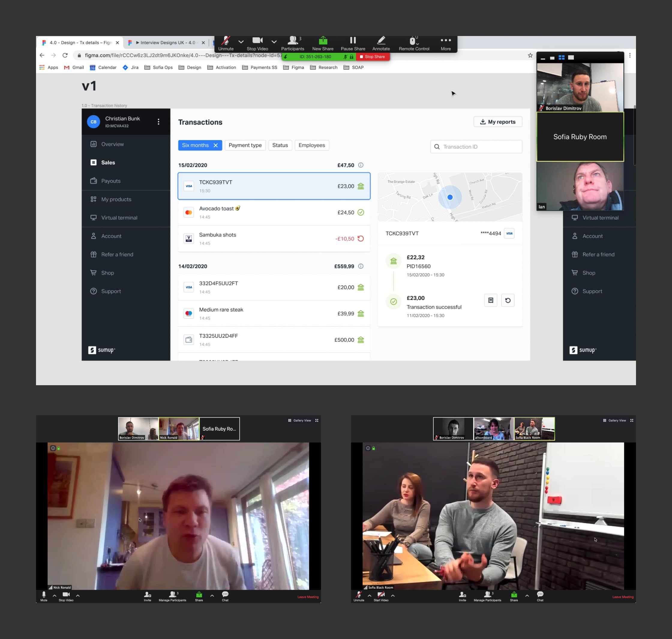The width and height of the screenshot is (672, 639).
Task: Open three-dot menu beside Christian Bunk
Action: coord(158,121)
